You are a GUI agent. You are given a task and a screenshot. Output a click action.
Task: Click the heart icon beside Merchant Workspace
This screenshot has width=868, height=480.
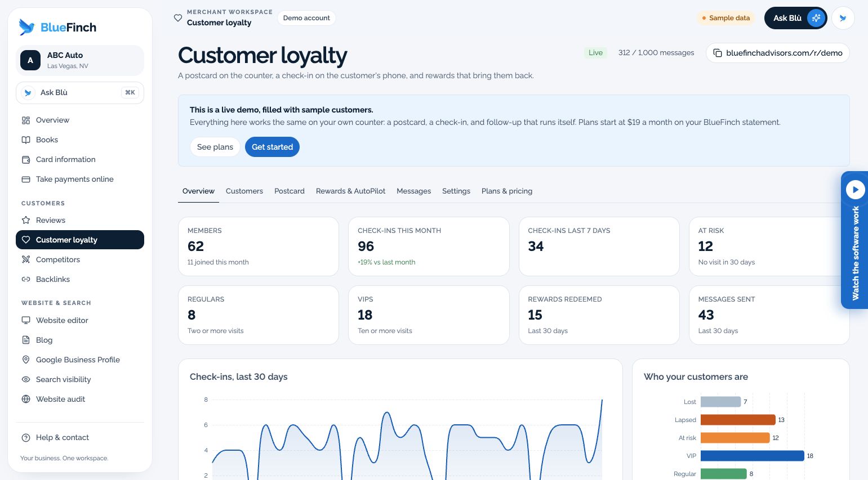pos(178,18)
